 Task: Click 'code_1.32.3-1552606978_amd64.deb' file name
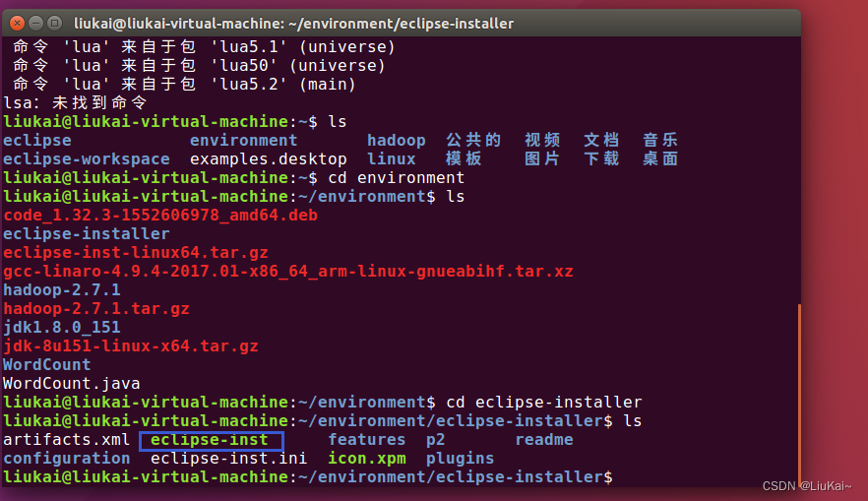[x=160, y=215]
